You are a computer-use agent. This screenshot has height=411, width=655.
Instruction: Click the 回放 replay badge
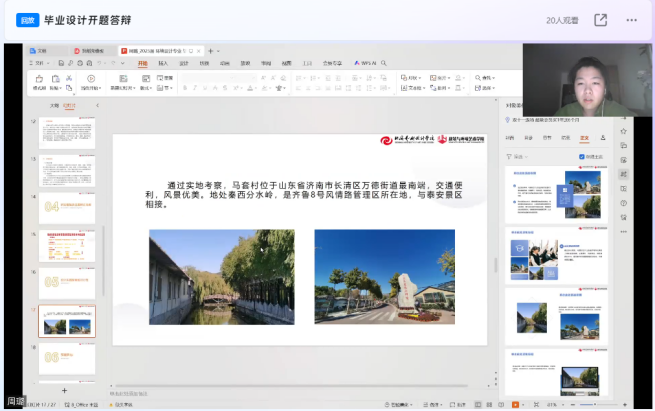click(30, 20)
